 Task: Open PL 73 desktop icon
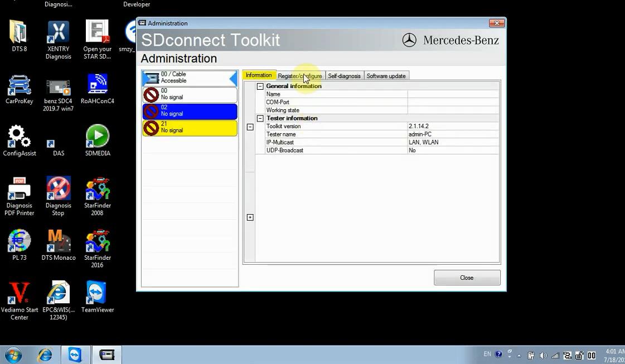[x=19, y=245]
